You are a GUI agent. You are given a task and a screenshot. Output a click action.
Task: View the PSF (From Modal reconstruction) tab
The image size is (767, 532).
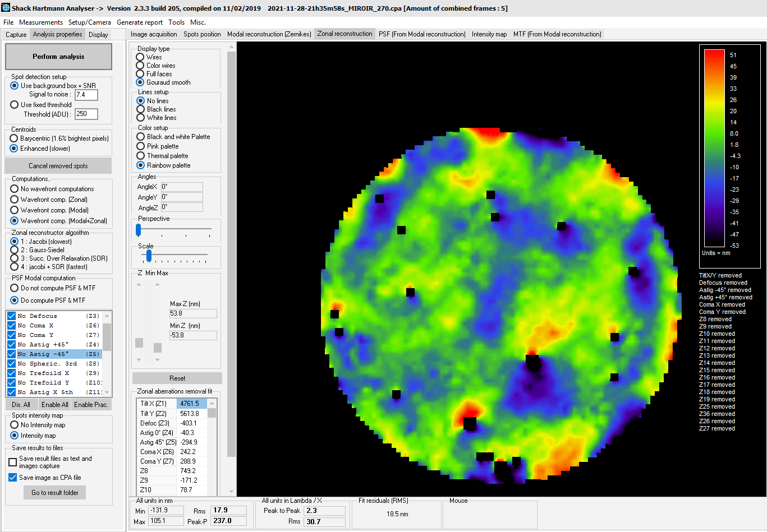(422, 34)
